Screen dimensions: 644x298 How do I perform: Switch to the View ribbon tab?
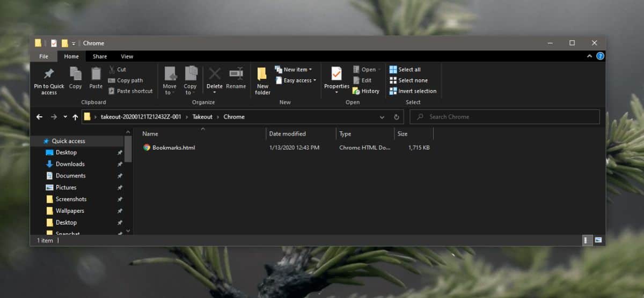coord(127,56)
